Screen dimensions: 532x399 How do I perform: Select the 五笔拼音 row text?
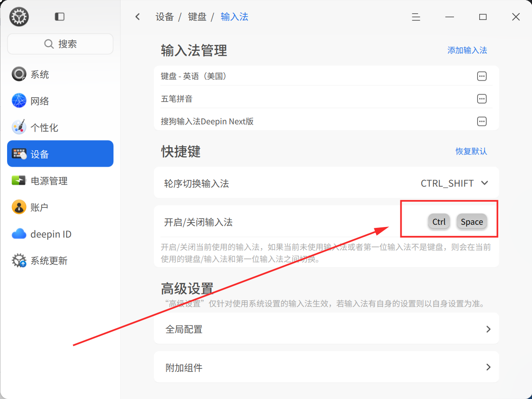pyautogui.click(x=177, y=99)
